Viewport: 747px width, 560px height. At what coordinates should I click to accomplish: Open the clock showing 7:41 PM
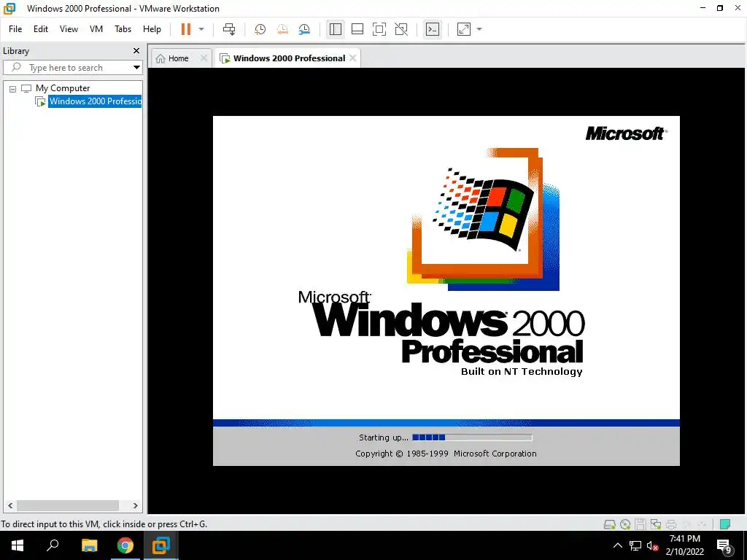tap(684, 545)
